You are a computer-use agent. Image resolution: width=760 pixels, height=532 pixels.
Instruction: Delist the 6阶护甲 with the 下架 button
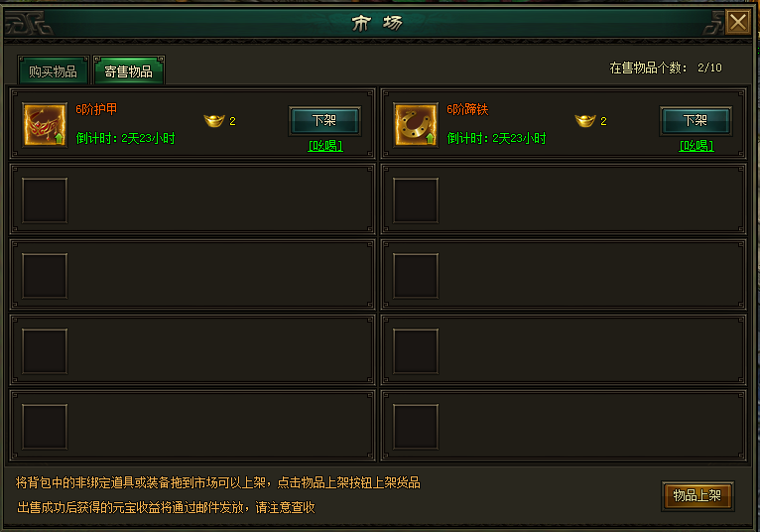click(324, 120)
